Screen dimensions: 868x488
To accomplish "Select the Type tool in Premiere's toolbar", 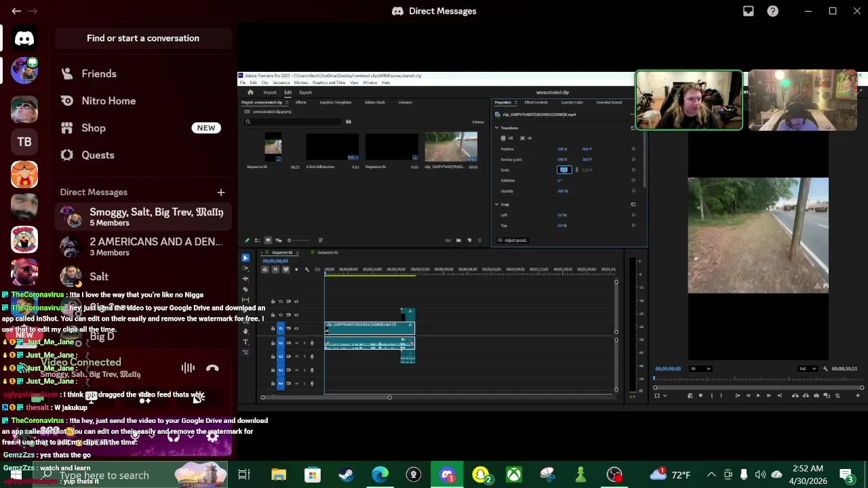I will coord(245,342).
